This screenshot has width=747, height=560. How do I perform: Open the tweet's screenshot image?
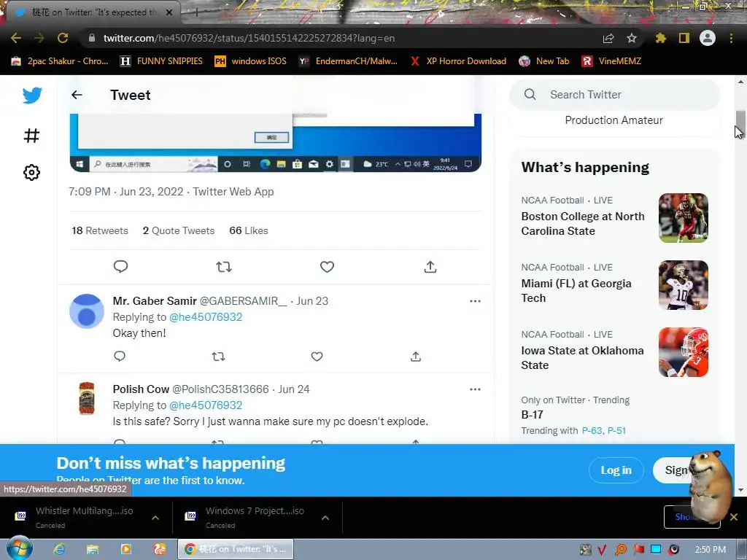click(275, 142)
